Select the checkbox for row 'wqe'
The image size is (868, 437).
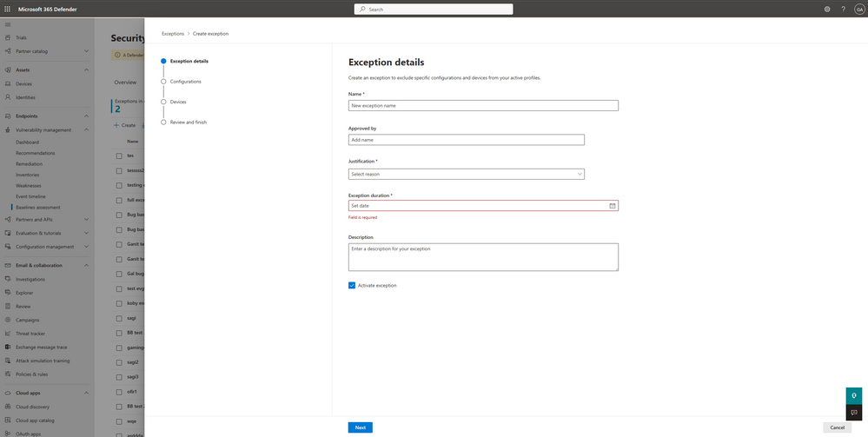click(x=119, y=421)
